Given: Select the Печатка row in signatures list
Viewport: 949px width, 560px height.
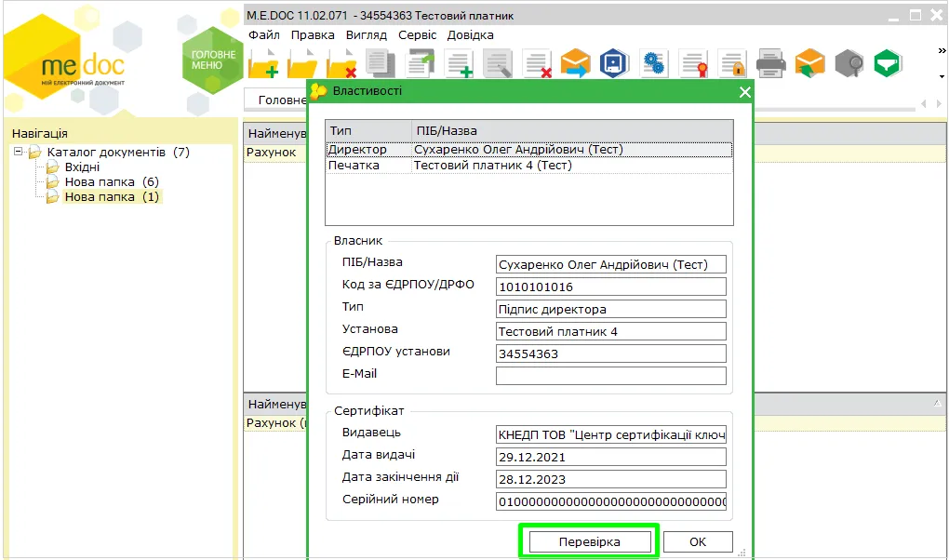Looking at the screenshot, I should [x=529, y=166].
